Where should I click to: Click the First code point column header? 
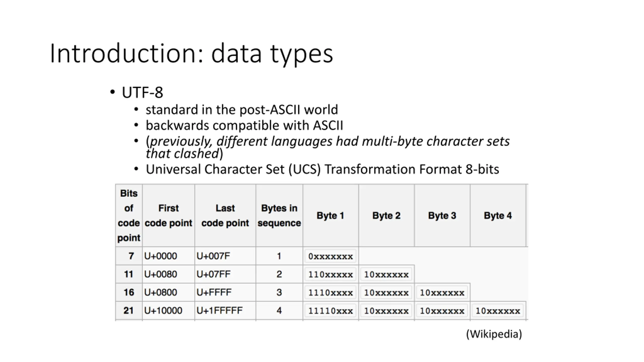coord(168,215)
